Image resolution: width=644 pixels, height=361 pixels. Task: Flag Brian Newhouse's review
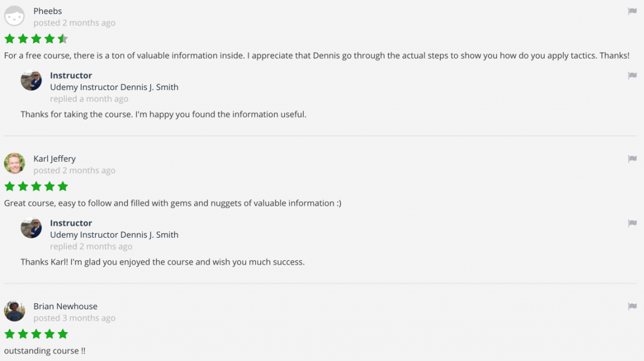(632, 306)
